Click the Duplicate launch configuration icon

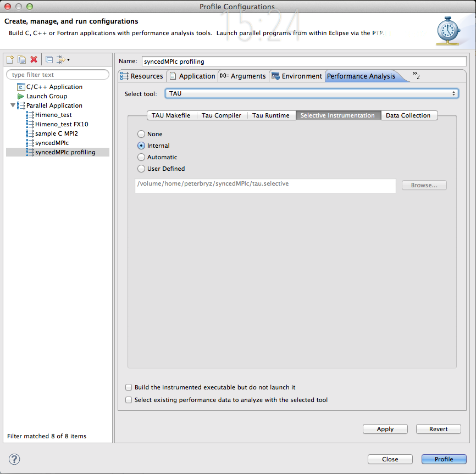[21, 59]
